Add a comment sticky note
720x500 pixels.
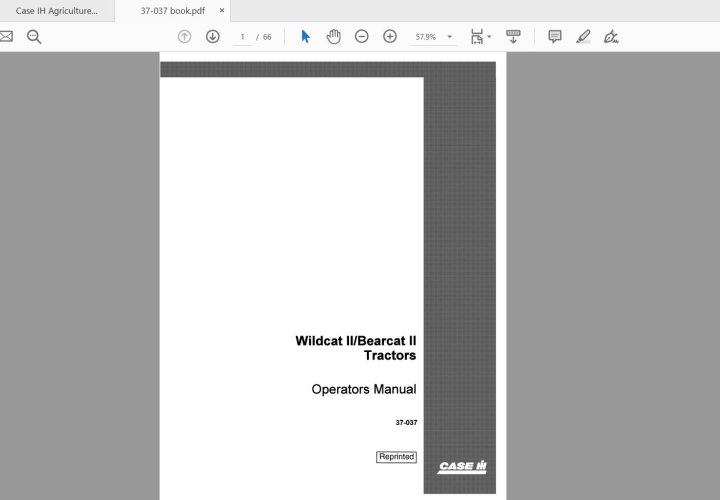(x=555, y=36)
